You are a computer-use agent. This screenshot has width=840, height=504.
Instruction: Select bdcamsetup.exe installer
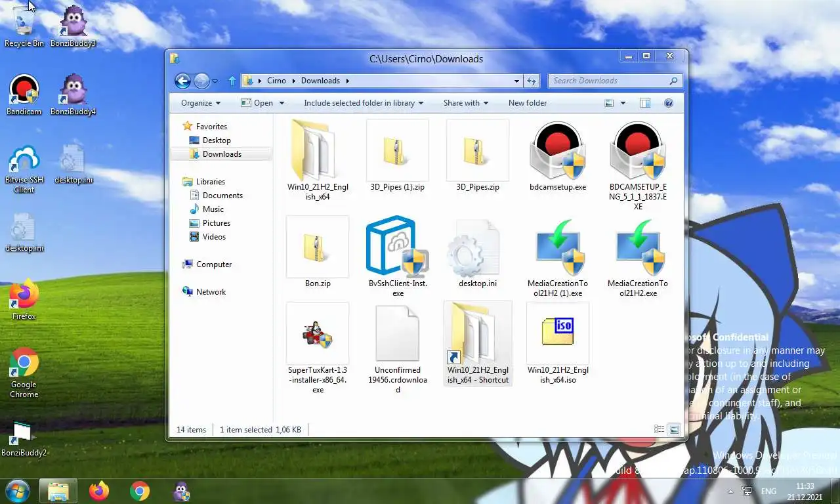(x=558, y=156)
